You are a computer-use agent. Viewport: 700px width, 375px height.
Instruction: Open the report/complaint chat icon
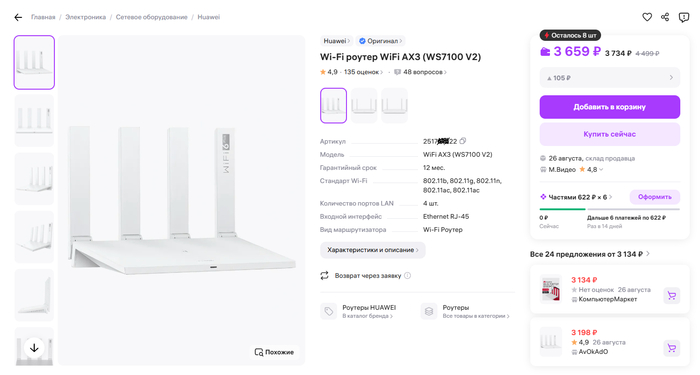(683, 17)
